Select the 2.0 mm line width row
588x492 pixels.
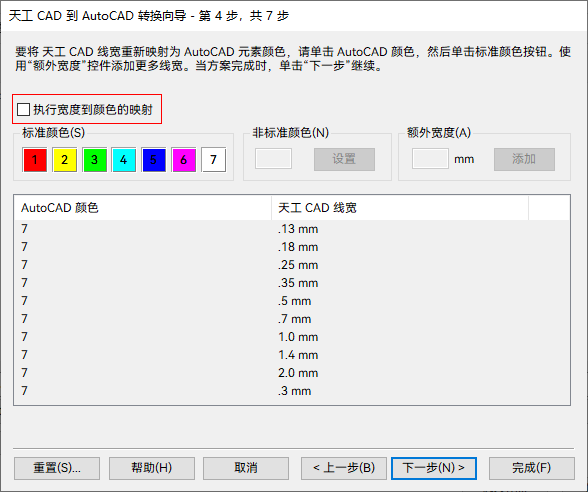pyautogui.click(x=292, y=373)
